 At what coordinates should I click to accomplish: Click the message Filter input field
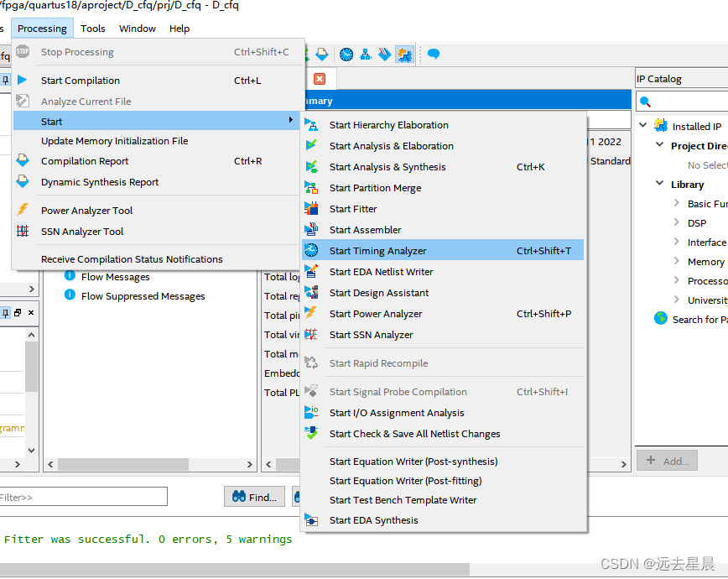(x=83, y=497)
